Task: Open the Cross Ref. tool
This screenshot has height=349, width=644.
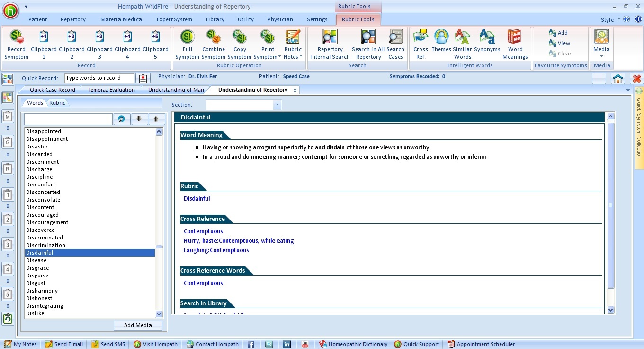Action: point(420,45)
